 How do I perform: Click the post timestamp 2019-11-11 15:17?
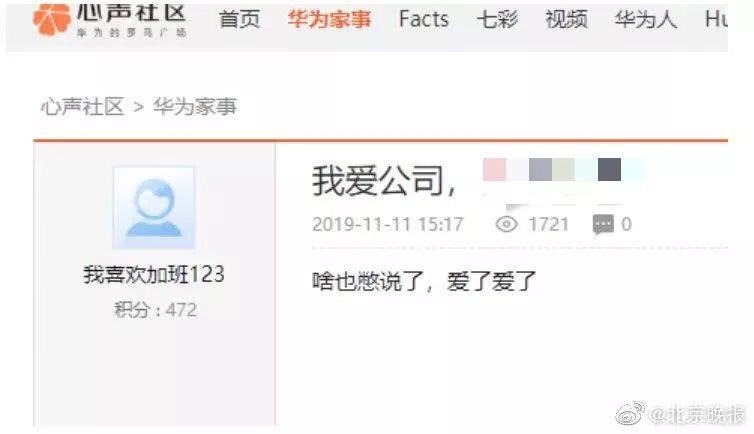coord(388,224)
